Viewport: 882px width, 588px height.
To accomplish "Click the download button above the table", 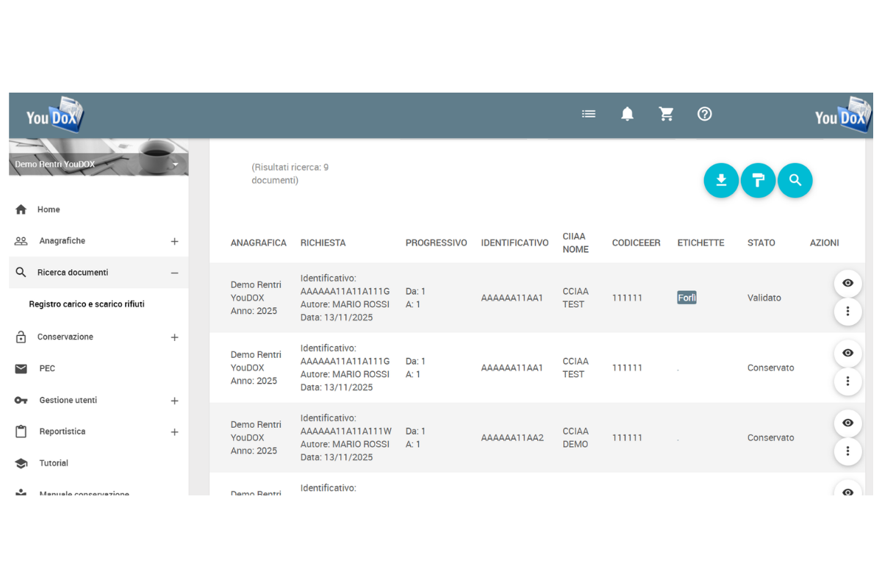I will [x=721, y=180].
